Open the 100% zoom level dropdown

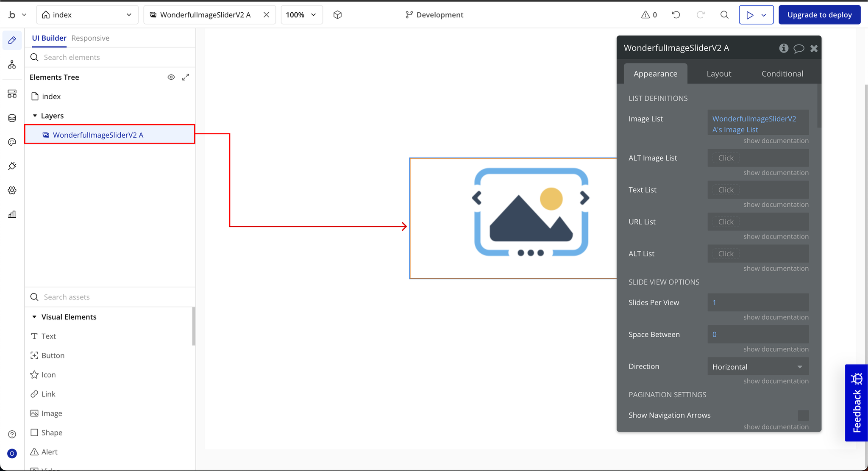click(301, 15)
